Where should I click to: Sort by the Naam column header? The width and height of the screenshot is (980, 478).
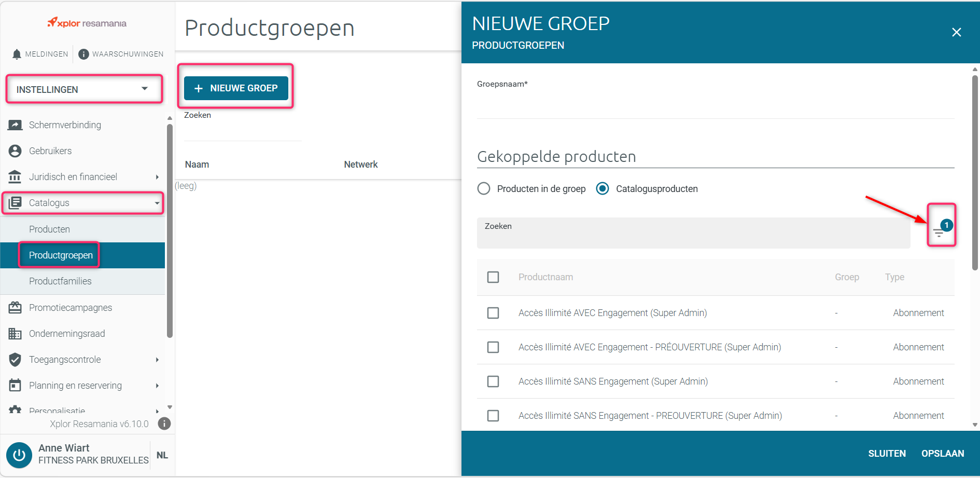click(197, 165)
